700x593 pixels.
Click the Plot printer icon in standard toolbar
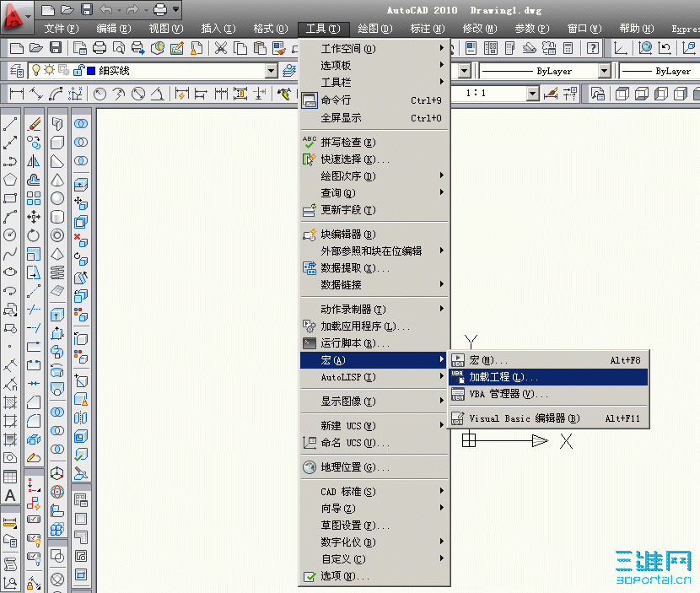coord(100,48)
